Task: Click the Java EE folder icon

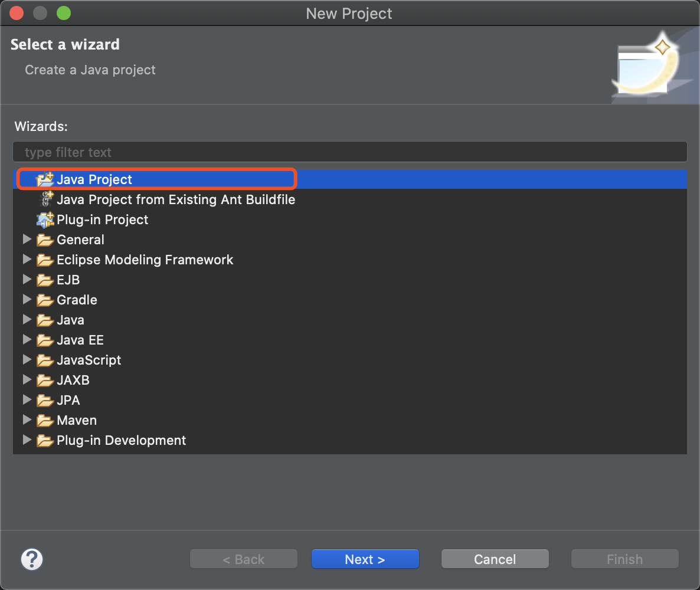Action: [x=45, y=340]
